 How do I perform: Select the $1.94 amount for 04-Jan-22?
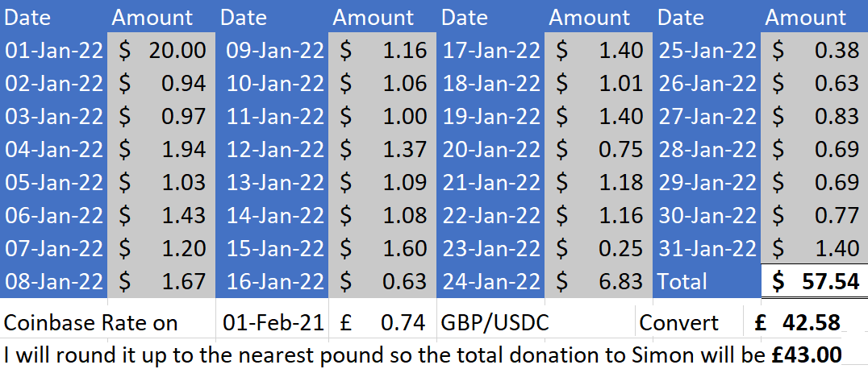[161, 149]
